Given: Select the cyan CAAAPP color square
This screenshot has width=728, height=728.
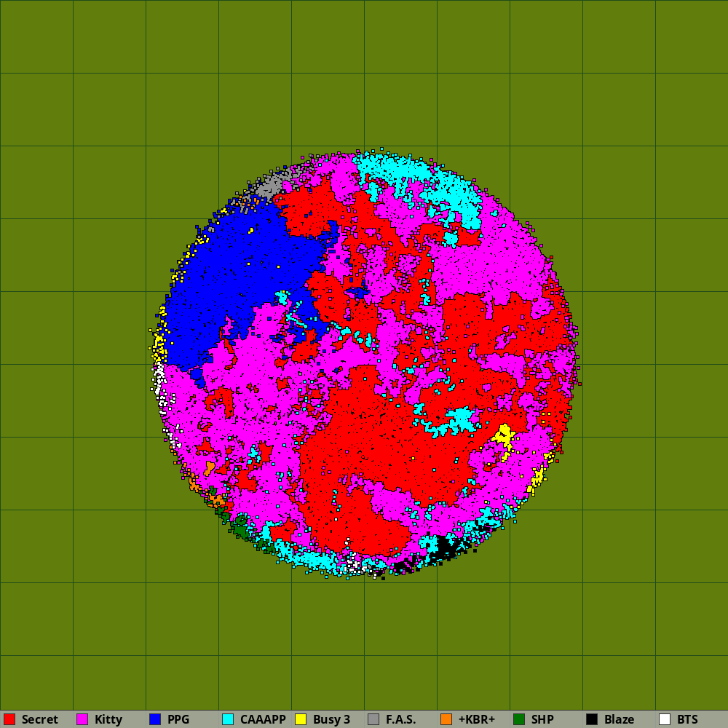Looking at the screenshot, I should pos(228,719).
